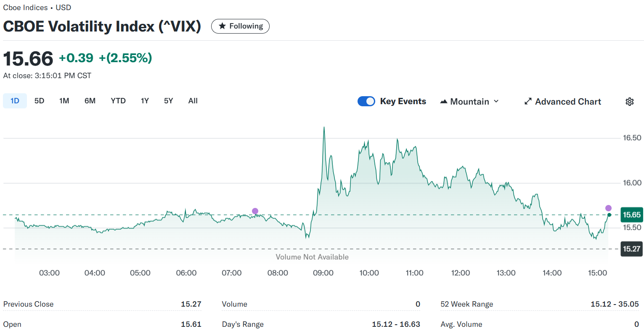Click the CBOE Volatility Index (^VIX) title
The width and height of the screenshot is (644, 331).
pyautogui.click(x=102, y=26)
